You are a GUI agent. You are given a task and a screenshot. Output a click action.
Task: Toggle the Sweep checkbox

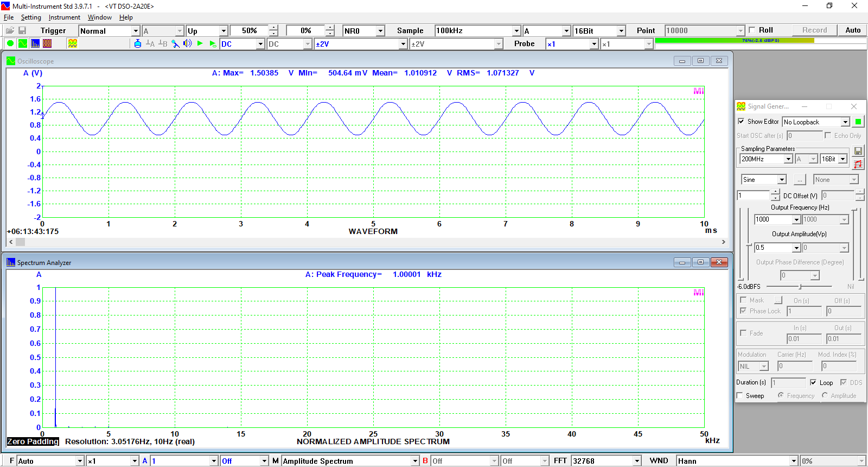740,396
